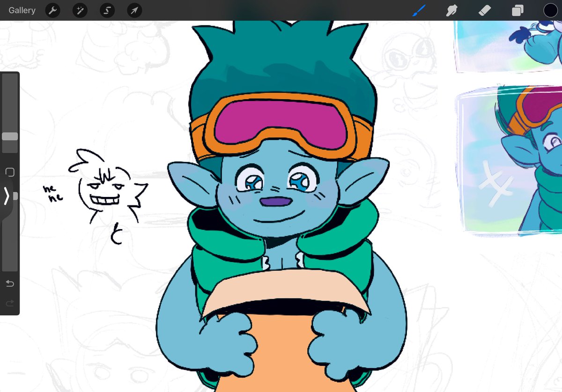
Task: Open the Gallery
Action: [22, 10]
